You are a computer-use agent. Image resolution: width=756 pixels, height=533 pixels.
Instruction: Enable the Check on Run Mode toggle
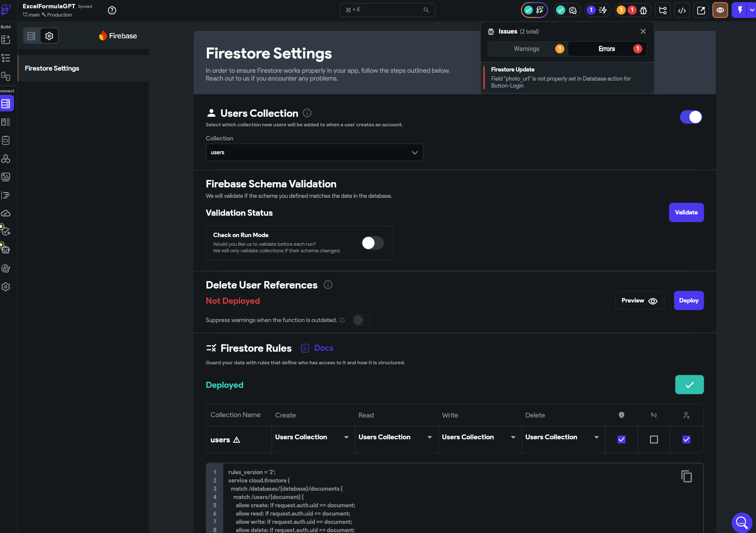(373, 243)
